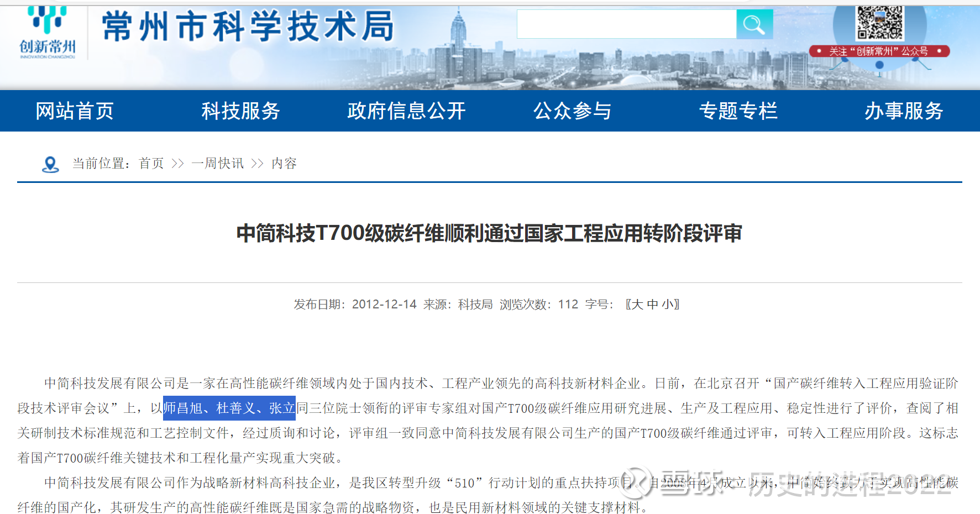Click the highlighted text 师昌旭、杜善义、张立
This screenshot has width=980, height=514.
(x=229, y=408)
